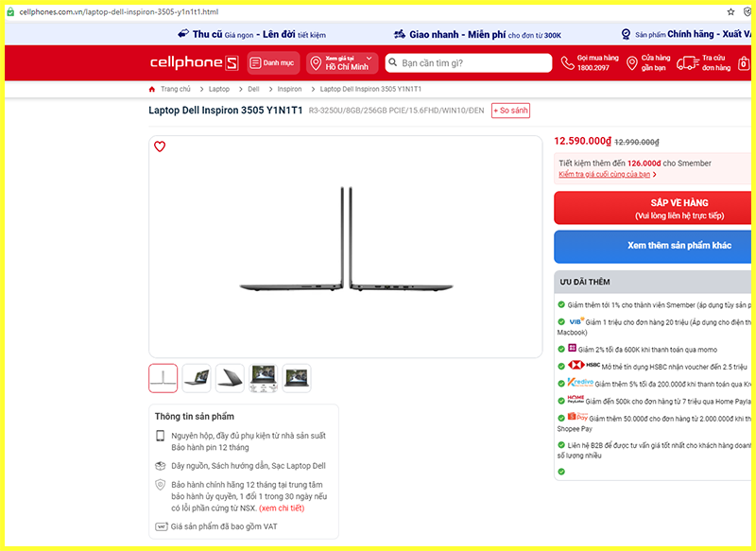
Task: Favorite the product using the wishlist heart
Action: click(159, 146)
